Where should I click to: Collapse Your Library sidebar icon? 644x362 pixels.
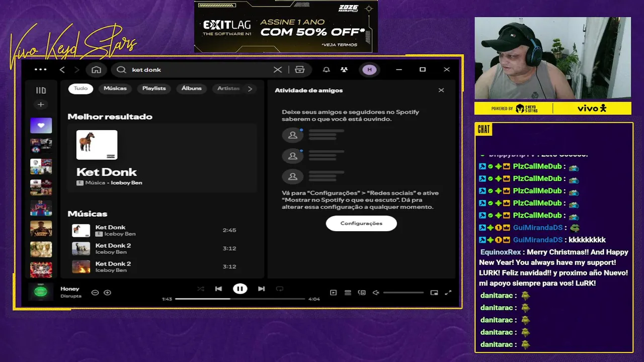coord(41,90)
